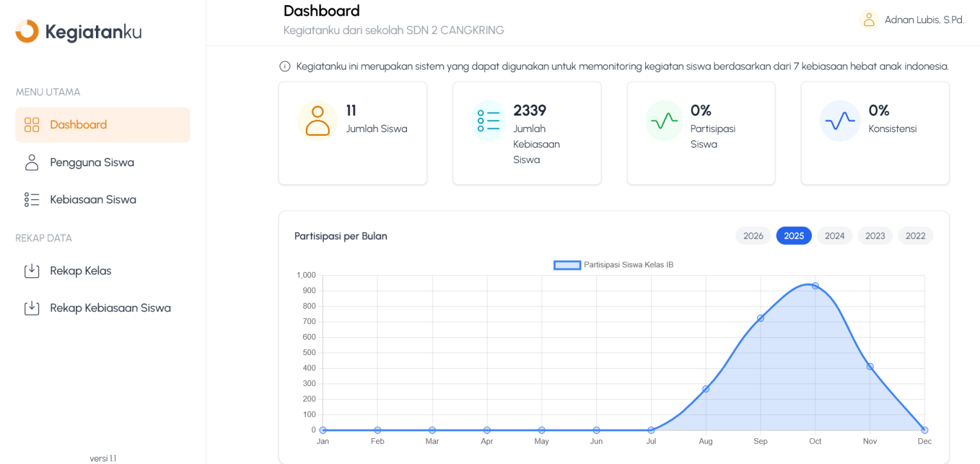Click the Rekap Kebiasaan Siswa download icon
980x464 pixels.
coord(32,308)
